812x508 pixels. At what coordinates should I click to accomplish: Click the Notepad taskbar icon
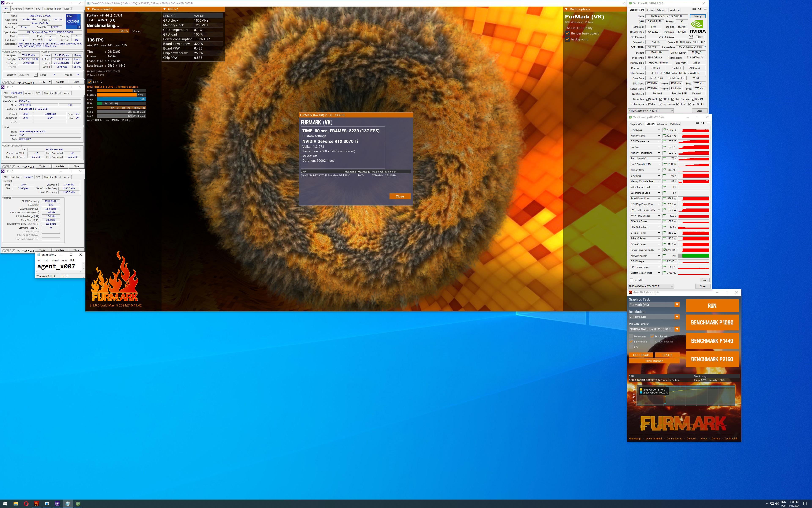pyautogui.click(x=68, y=504)
